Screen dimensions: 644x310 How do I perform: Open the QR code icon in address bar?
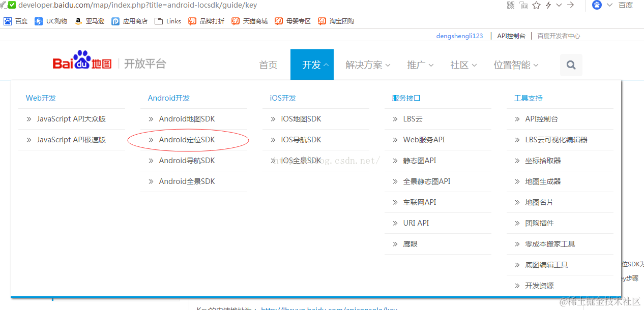click(511, 5)
